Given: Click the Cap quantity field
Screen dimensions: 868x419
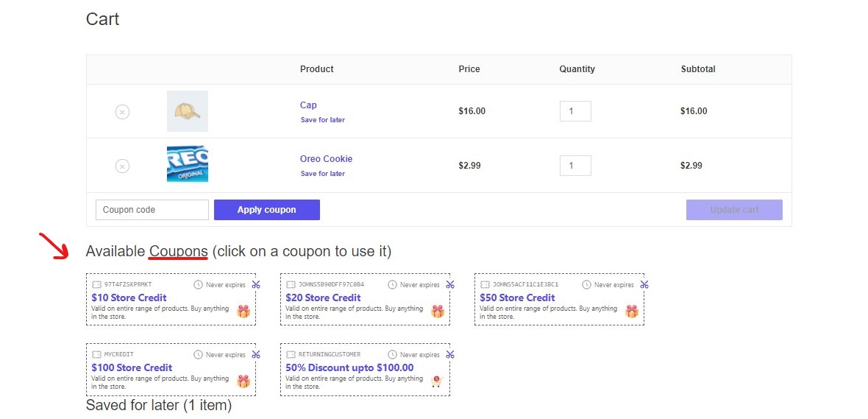Looking at the screenshot, I should pos(574,111).
